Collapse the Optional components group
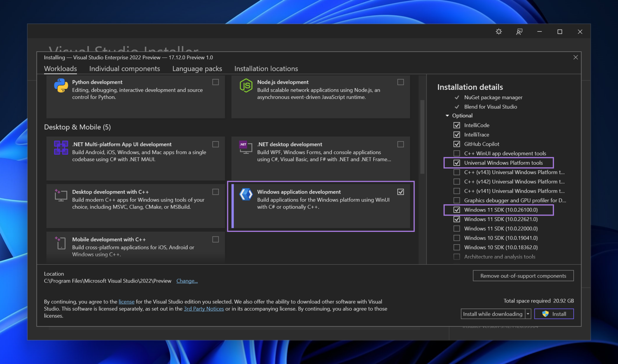This screenshot has width=618, height=364. pyautogui.click(x=448, y=116)
